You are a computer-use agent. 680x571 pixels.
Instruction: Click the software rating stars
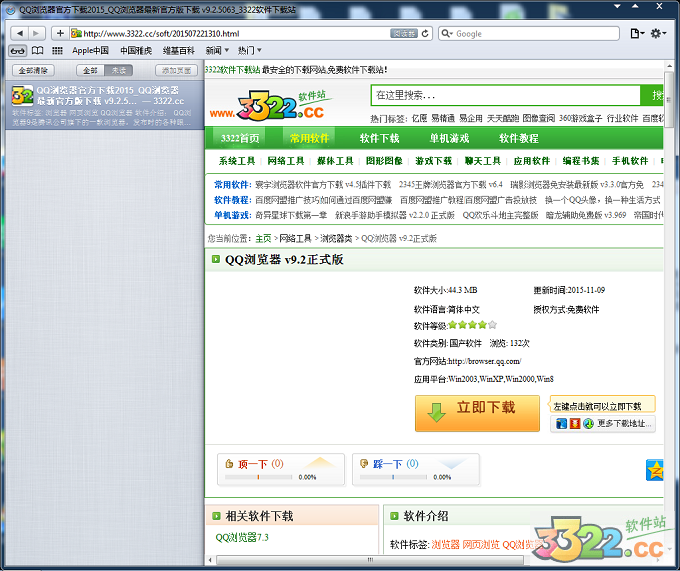pyautogui.click(x=472, y=325)
